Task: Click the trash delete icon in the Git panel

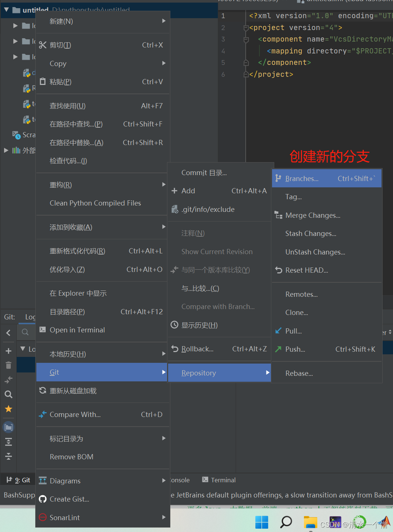Action: (x=8, y=365)
